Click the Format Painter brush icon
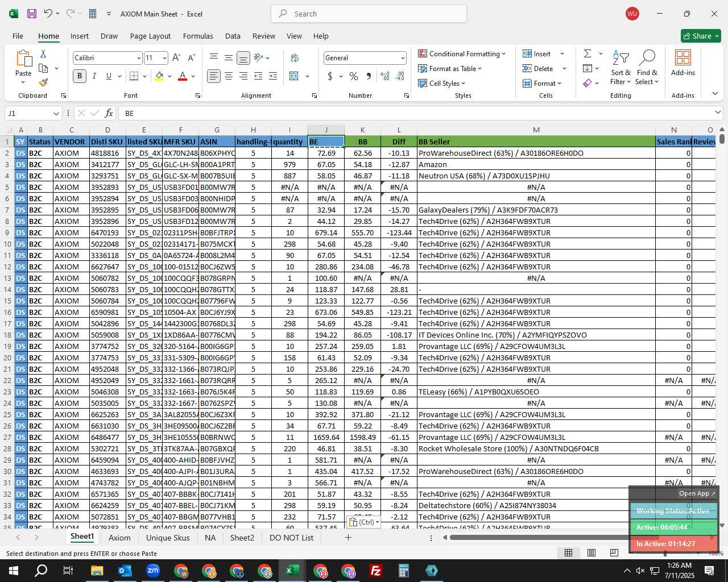Viewport: 728px width, 582px height. (43, 82)
